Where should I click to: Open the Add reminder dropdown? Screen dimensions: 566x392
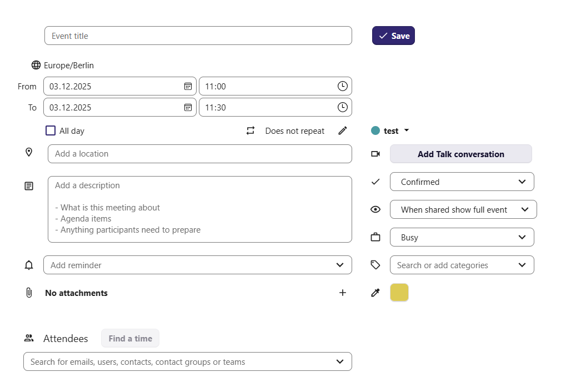[x=197, y=265]
